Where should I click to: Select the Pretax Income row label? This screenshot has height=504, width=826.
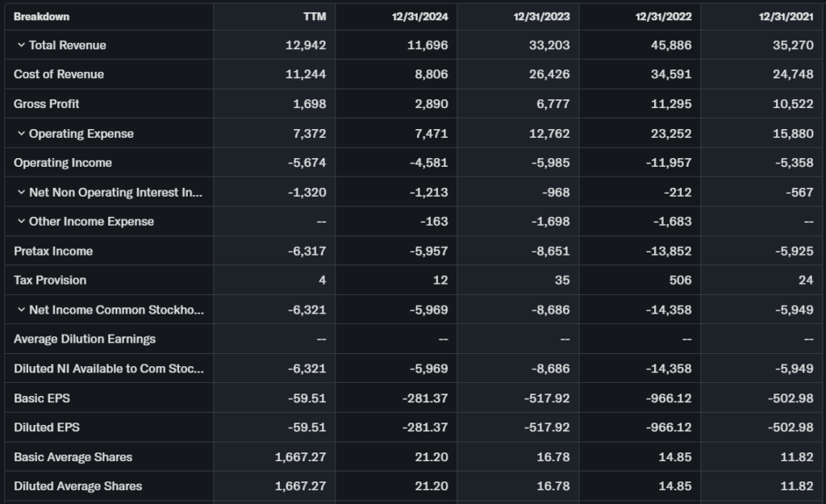pyautogui.click(x=53, y=251)
